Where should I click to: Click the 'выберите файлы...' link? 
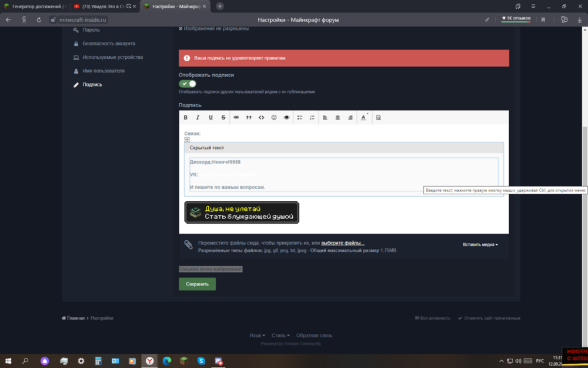pyautogui.click(x=343, y=243)
